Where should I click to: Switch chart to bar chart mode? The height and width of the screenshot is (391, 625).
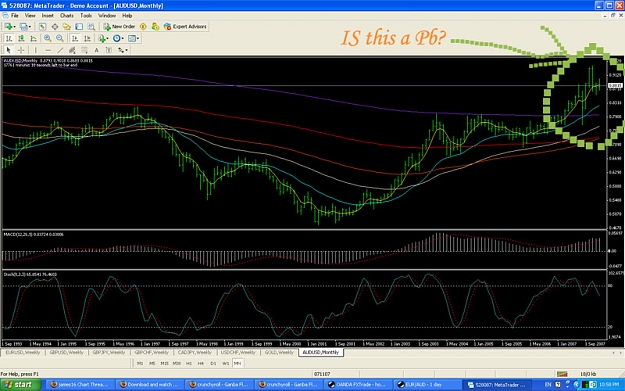pyautogui.click(x=9, y=39)
